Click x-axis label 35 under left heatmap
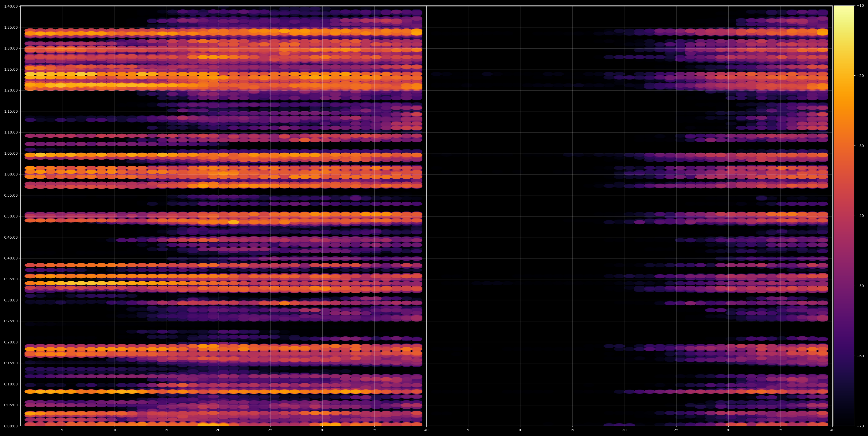 [x=374, y=430]
